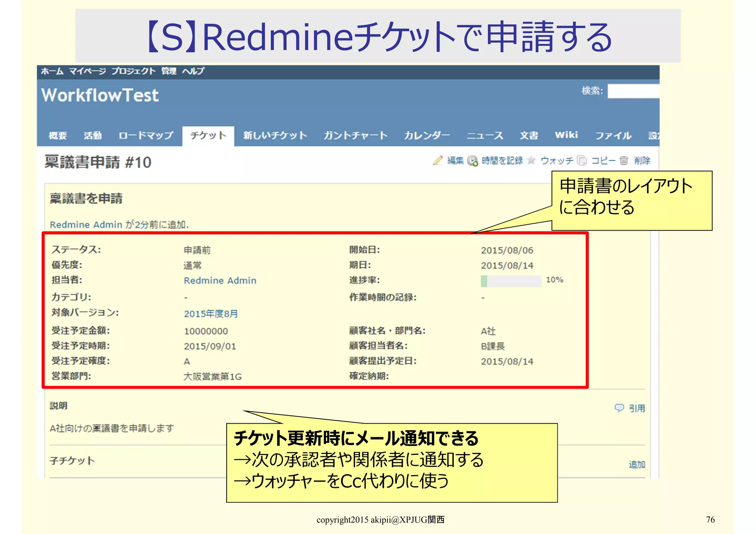
Task: Click the clock log time icon
Action: coord(472,161)
